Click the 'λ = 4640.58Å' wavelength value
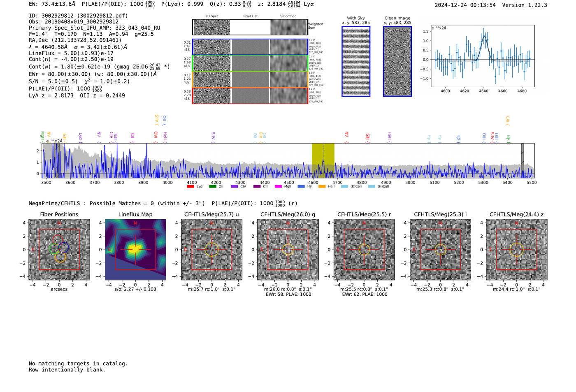The height and width of the screenshot is (392, 576). (48, 47)
